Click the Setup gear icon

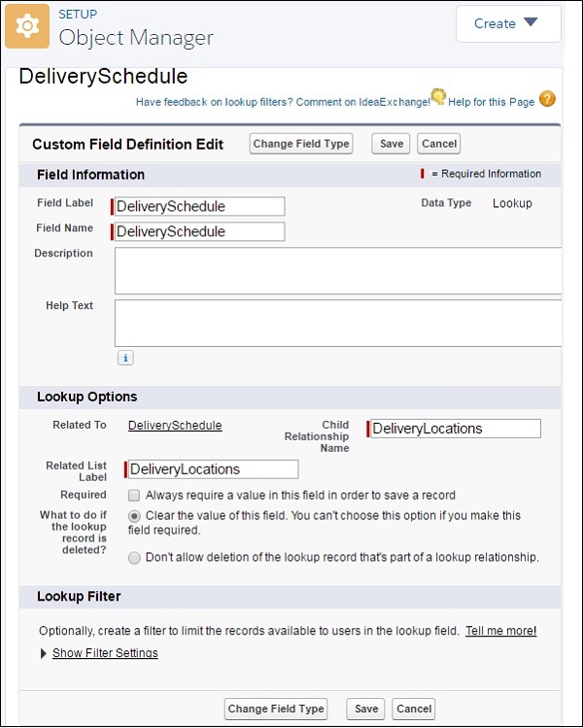pyautogui.click(x=27, y=26)
